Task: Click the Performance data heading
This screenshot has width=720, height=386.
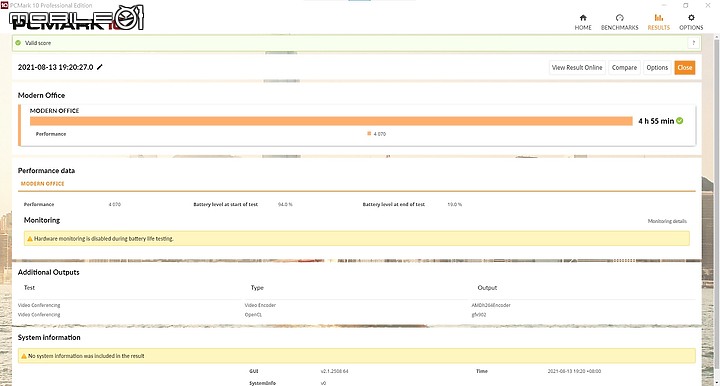Action: pos(46,170)
